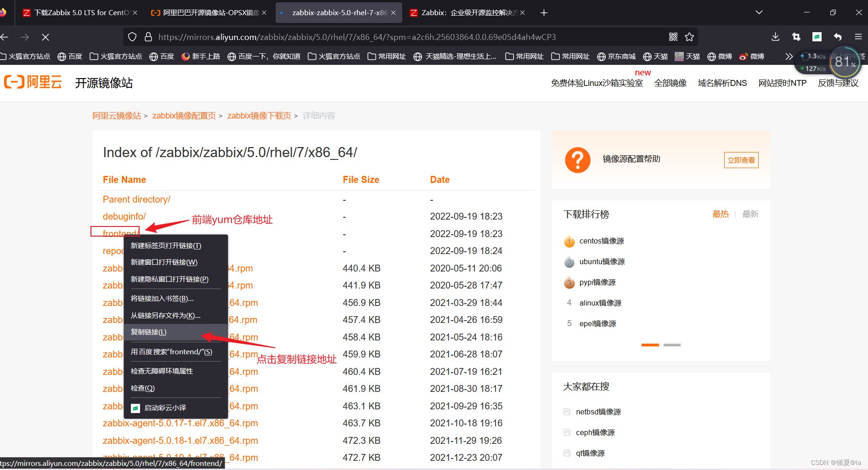Choose 启动彩云小译 in context menu
Viewport: 868px width, 470px height.
click(x=176, y=408)
